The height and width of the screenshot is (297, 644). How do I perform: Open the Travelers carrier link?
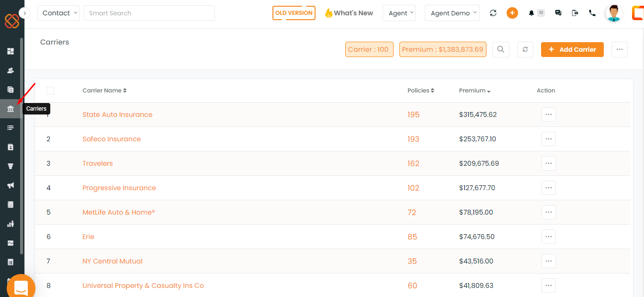(x=98, y=163)
